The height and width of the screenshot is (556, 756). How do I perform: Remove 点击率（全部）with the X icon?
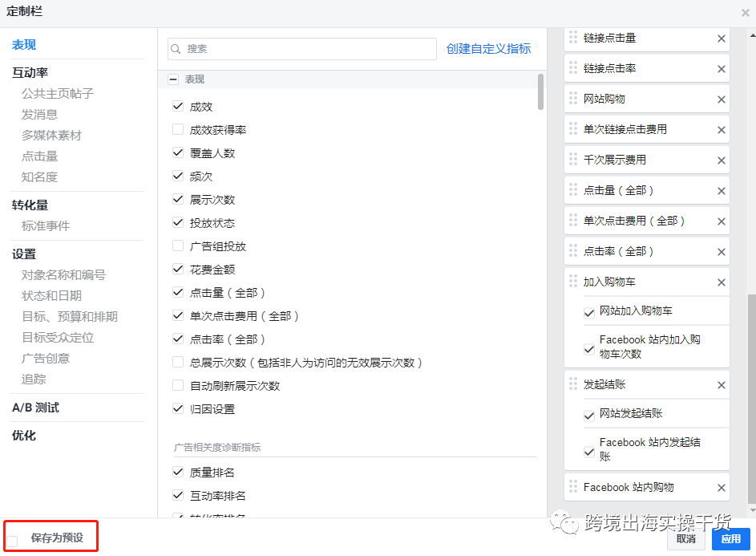(720, 251)
